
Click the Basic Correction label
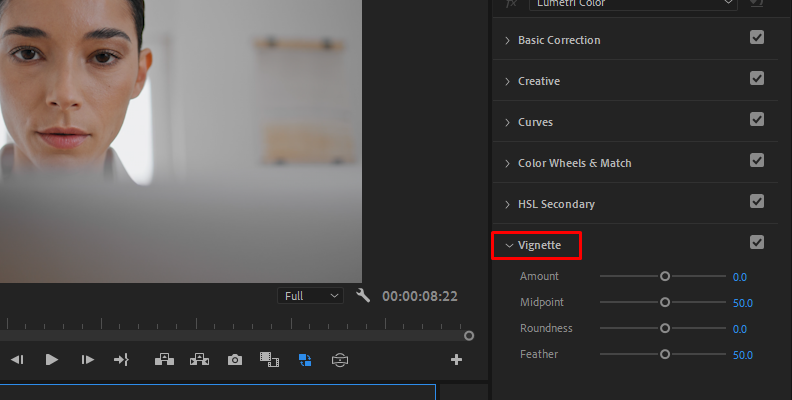[559, 40]
